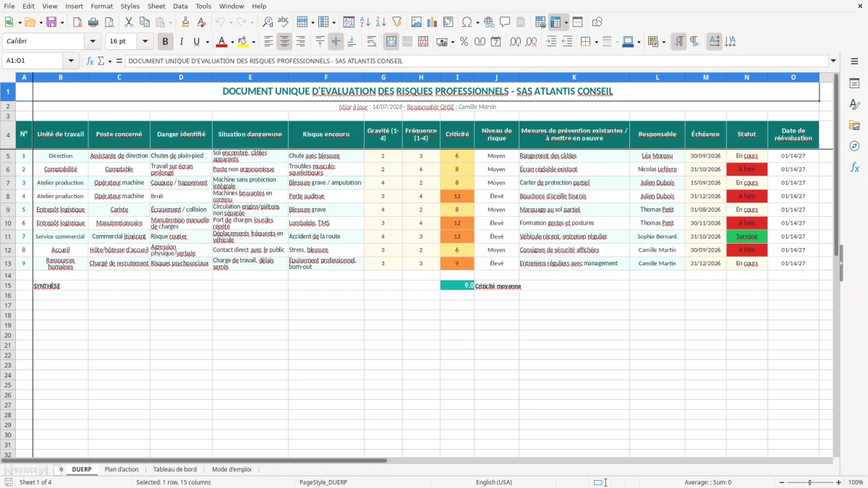This screenshot has width=868, height=488.
Task: Toggle Align Left
Action: coord(269,42)
